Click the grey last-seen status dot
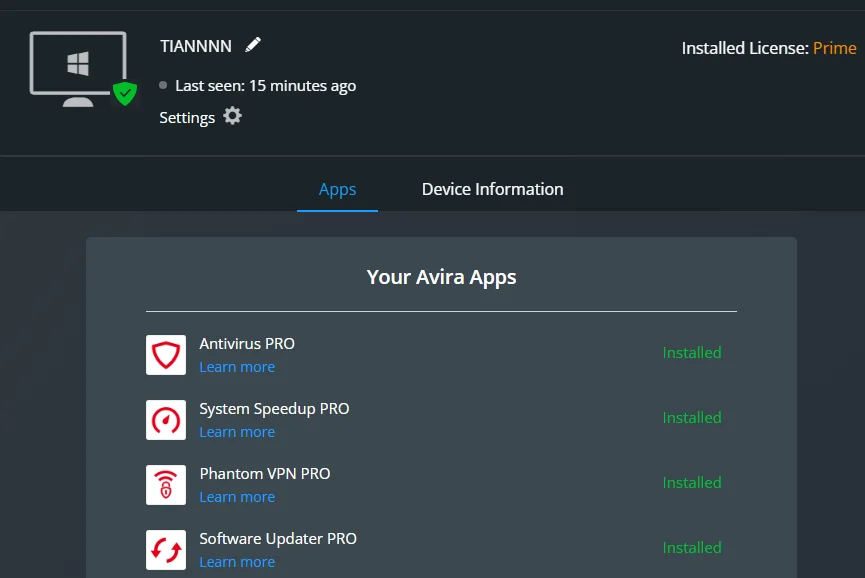Screen dimensions: 865x578 coord(163,85)
